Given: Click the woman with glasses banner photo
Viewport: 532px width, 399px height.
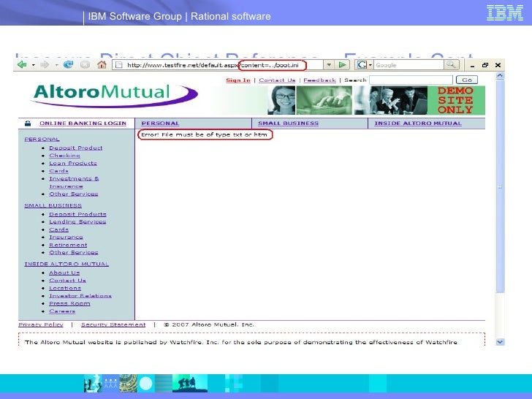Looking at the screenshot, I should pyautogui.click(x=281, y=100).
